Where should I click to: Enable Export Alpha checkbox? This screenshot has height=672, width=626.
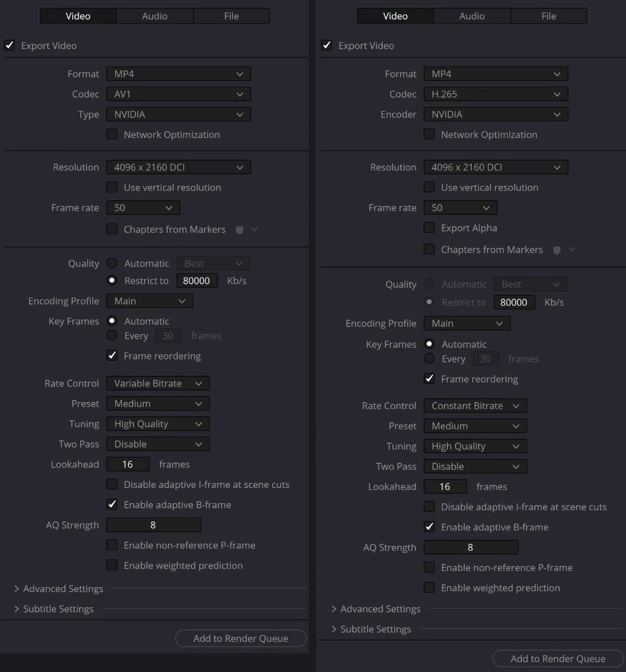tap(429, 228)
